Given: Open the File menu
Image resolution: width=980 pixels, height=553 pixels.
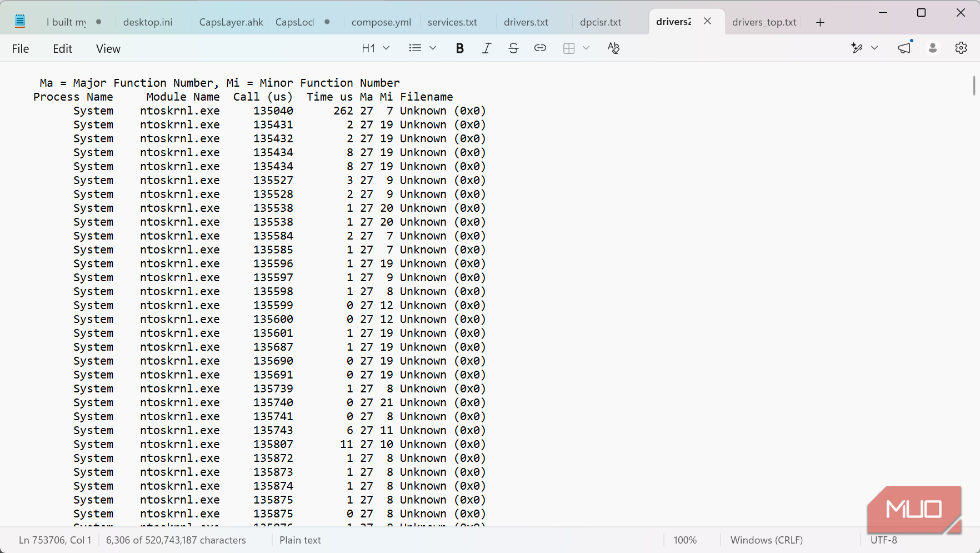Looking at the screenshot, I should click(21, 49).
